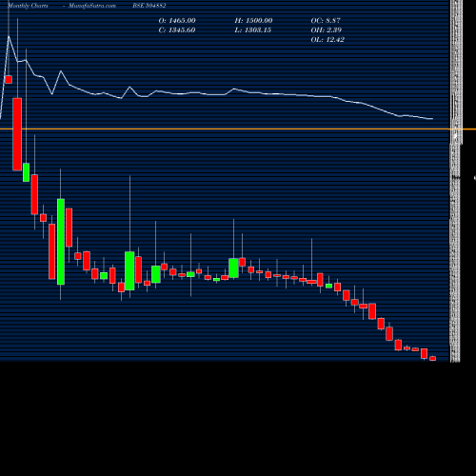
Task: Click the 'OC: 8.87' reading
Action: (x=326, y=21)
